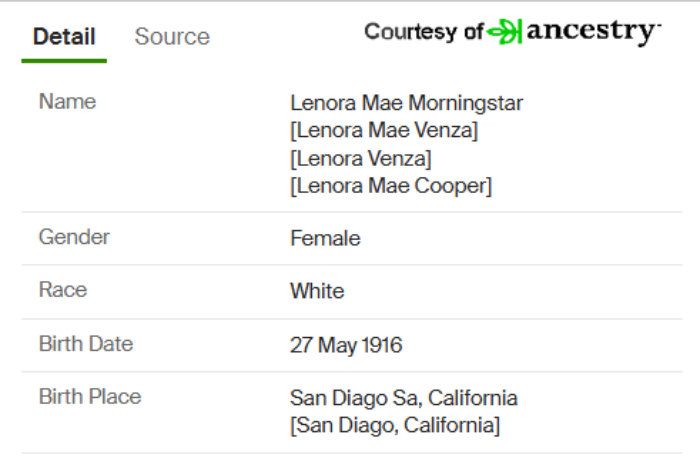Screen dimensions: 700x458
Task: Click the White race value
Action: 317,291
